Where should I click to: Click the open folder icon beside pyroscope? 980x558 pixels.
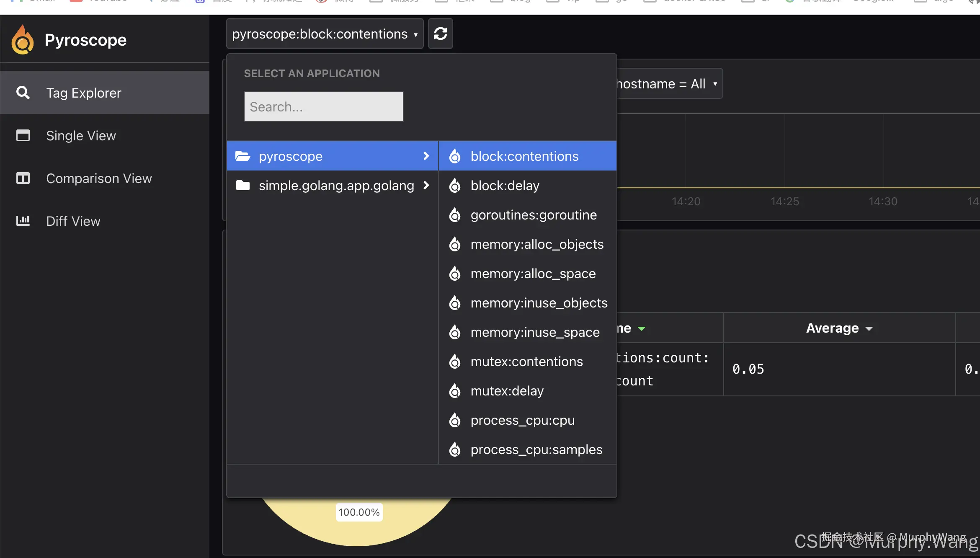pos(242,156)
